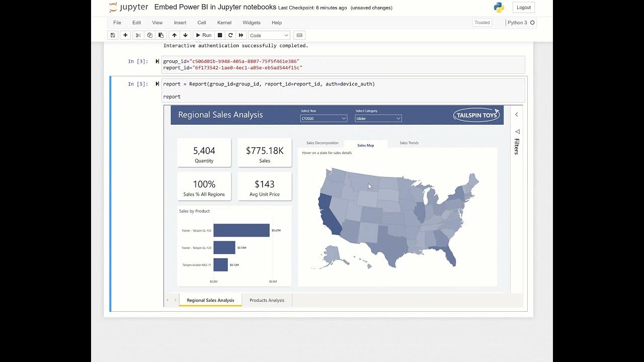Click the In [5] prompt label
Image resolution: width=644 pixels, height=362 pixels.
(138, 84)
